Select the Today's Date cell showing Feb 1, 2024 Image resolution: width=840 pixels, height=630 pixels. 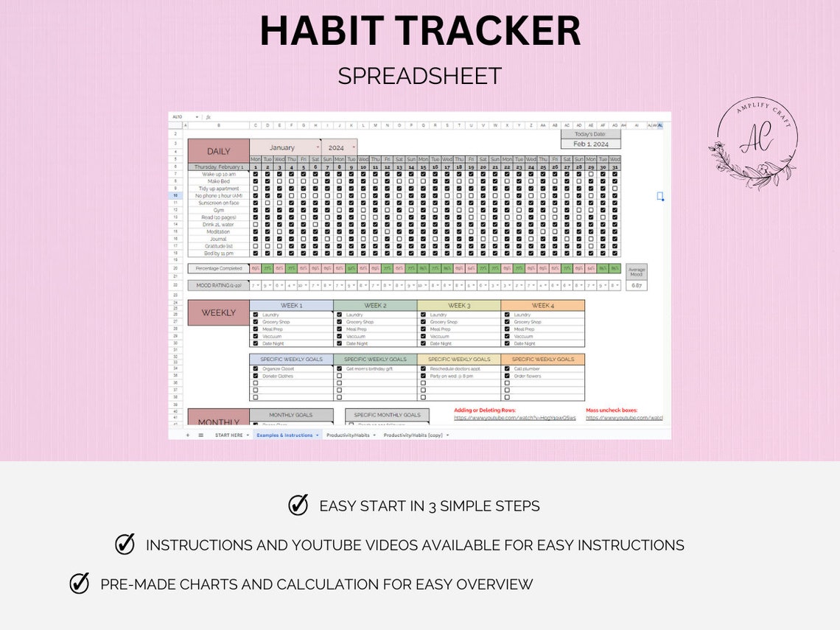589,143
